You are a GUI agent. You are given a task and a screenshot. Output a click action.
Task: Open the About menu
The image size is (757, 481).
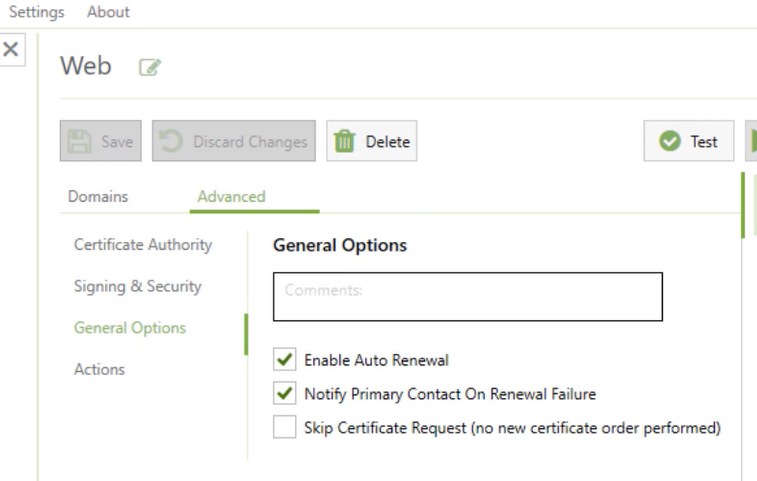click(x=108, y=12)
